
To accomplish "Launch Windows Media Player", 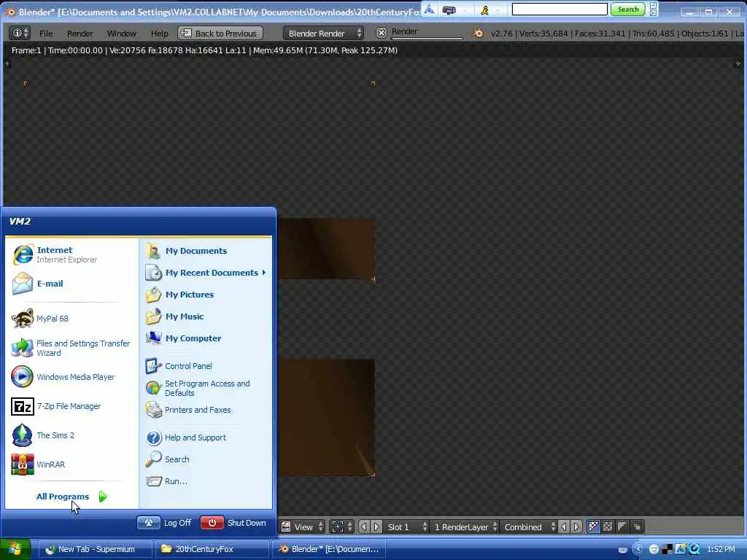I will [x=71, y=377].
